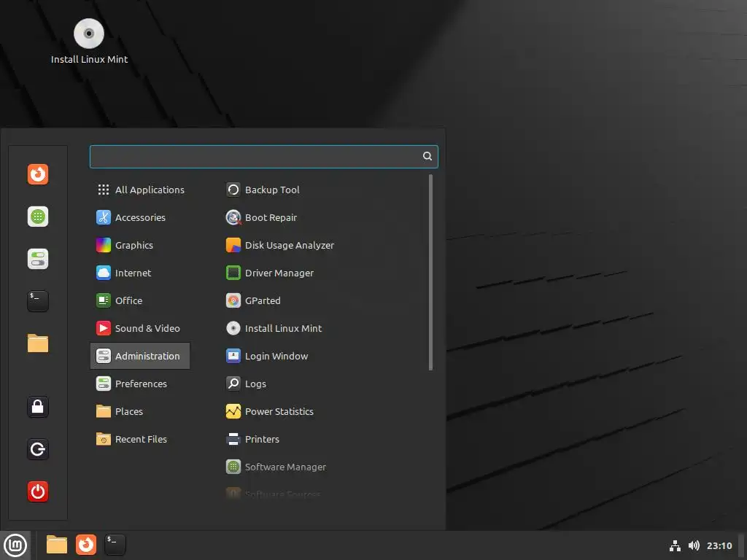This screenshot has width=747, height=560.
Task: Click the red power Quit icon
Action: coord(38,491)
